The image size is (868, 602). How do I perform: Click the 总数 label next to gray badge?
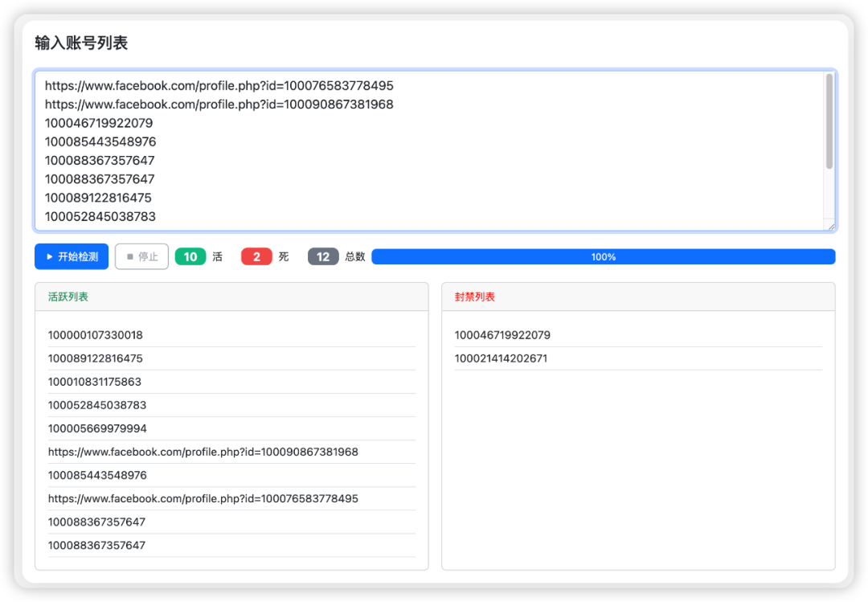point(355,256)
